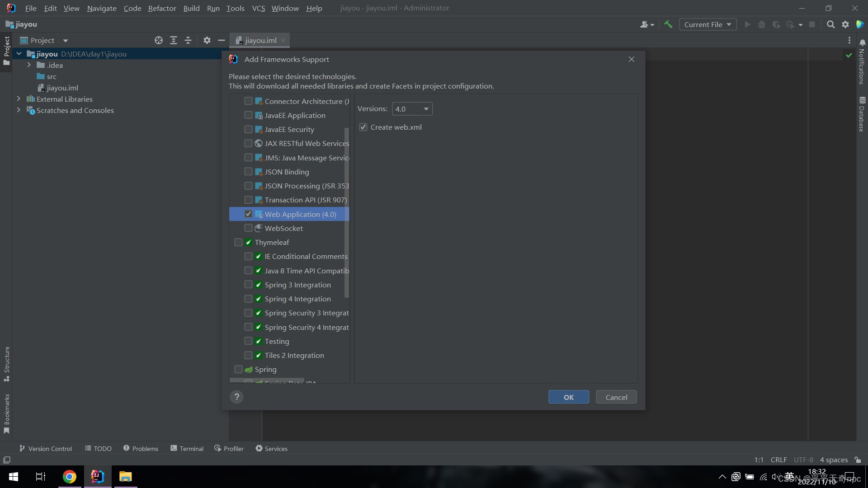The width and height of the screenshot is (868, 488).
Task: Collapse the jiayou project root node
Action: click(19, 54)
